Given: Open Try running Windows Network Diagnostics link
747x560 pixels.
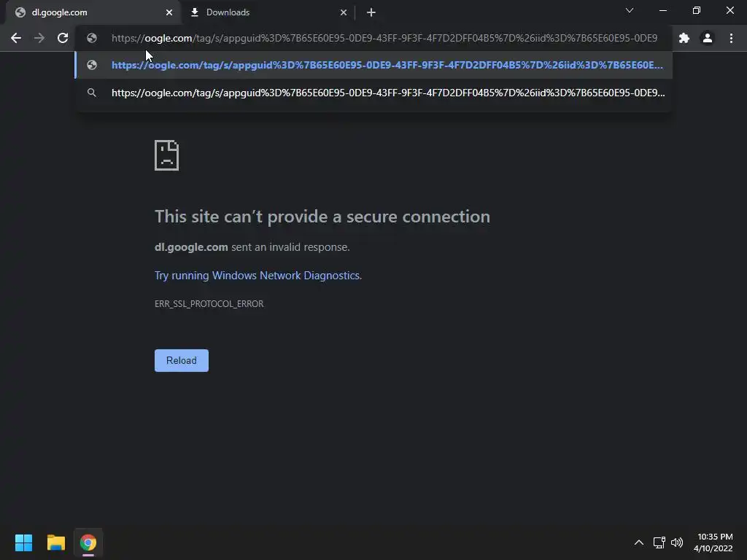Looking at the screenshot, I should pos(257,276).
